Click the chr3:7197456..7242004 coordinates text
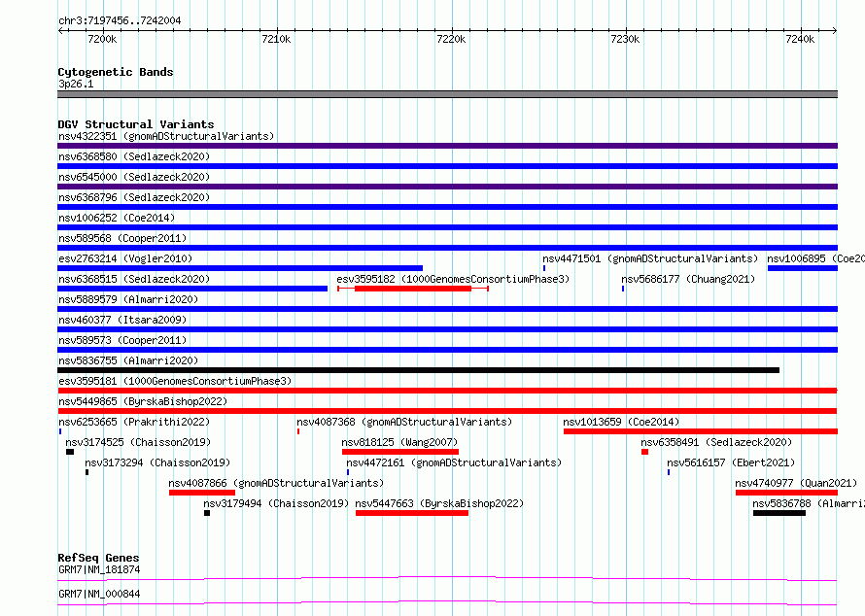 point(120,20)
